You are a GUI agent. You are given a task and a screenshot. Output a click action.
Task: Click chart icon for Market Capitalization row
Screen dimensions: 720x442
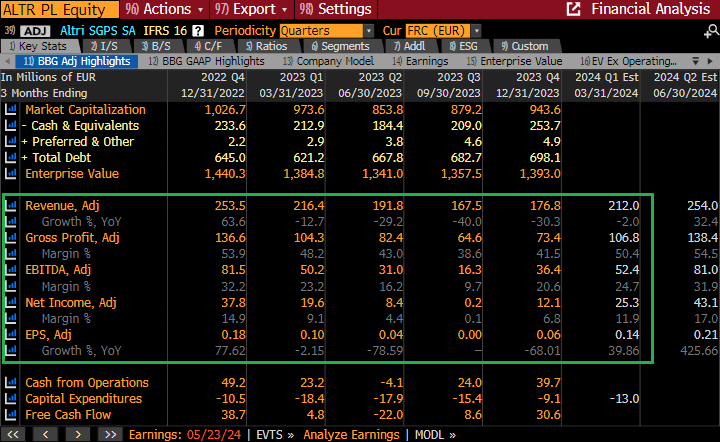(12, 109)
